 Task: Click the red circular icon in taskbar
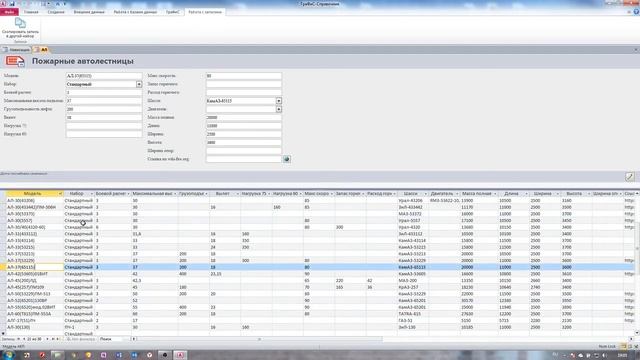click(42, 355)
